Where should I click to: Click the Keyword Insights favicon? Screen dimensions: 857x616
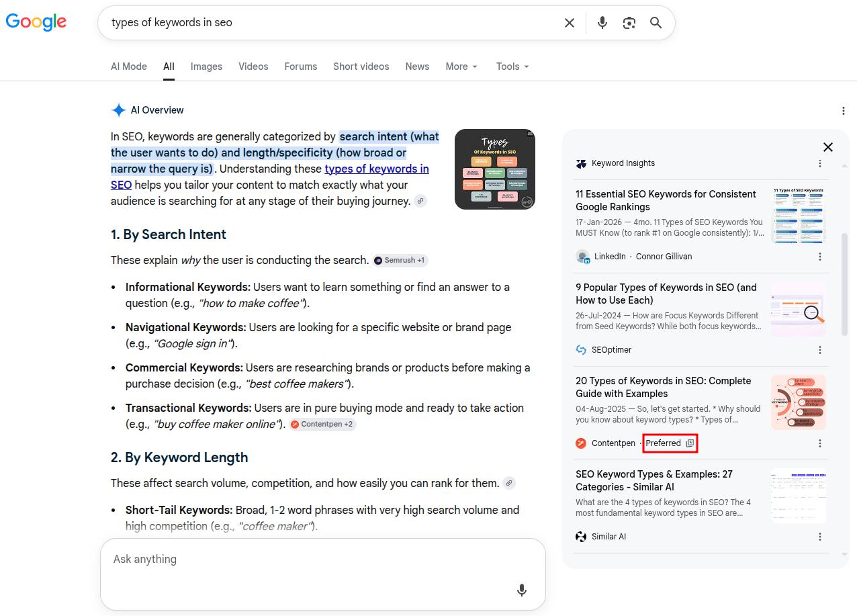(581, 163)
